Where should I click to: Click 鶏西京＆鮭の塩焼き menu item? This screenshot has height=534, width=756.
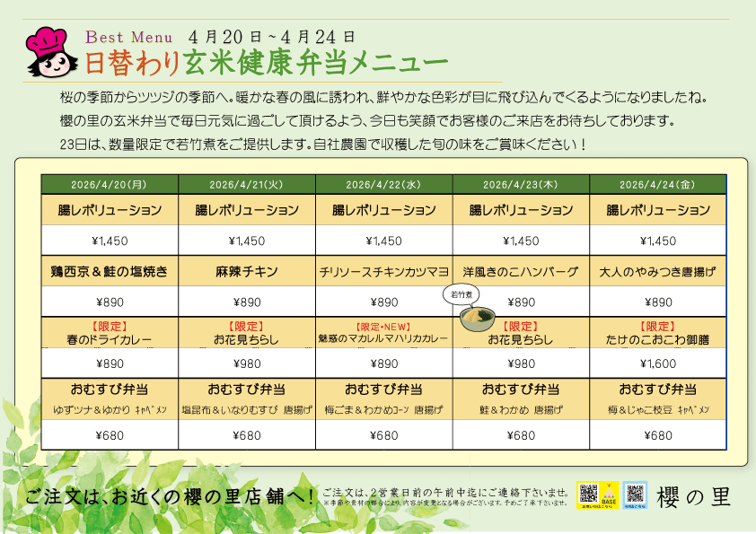[x=110, y=271]
